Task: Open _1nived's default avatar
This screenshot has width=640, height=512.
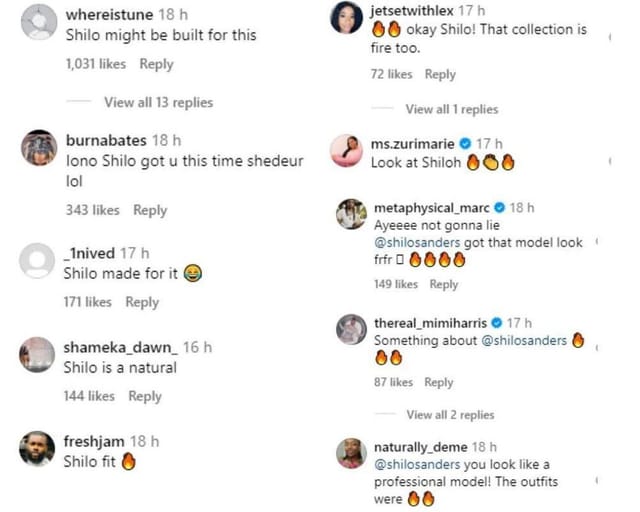Action: click(38, 261)
